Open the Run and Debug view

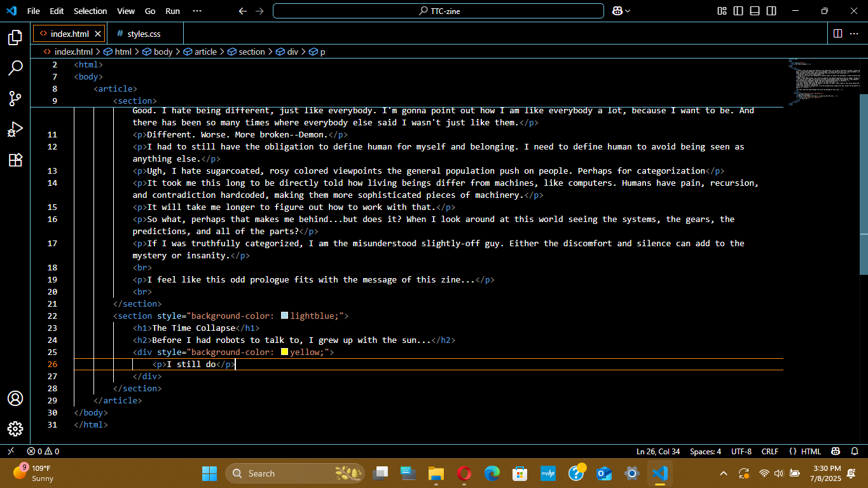[15, 129]
